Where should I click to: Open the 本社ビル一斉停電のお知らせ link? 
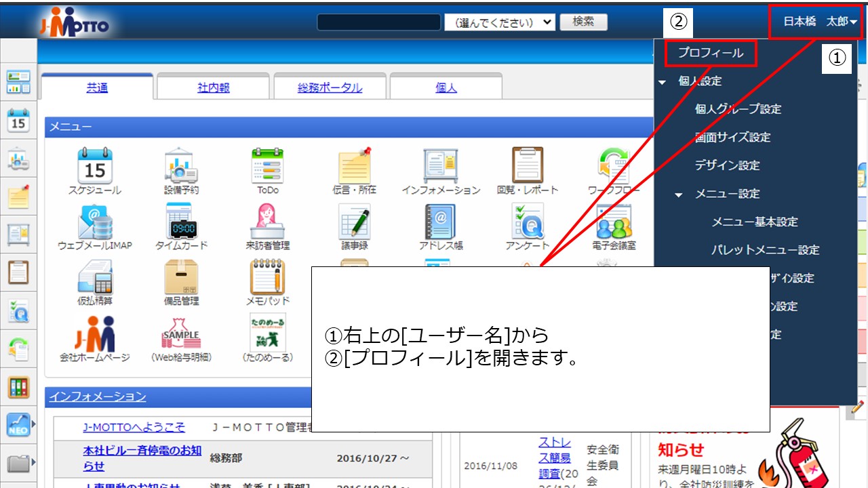tap(142, 458)
